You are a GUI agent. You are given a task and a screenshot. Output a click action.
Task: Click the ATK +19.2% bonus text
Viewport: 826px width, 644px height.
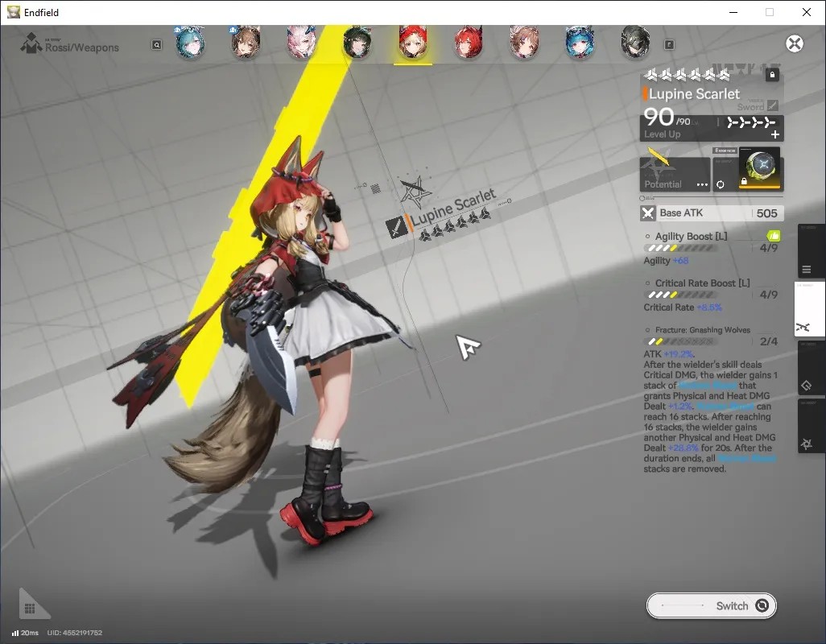pos(668,354)
